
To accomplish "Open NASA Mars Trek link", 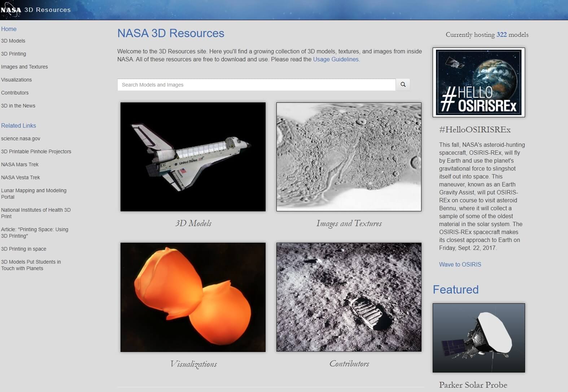I will click(x=20, y=164).
